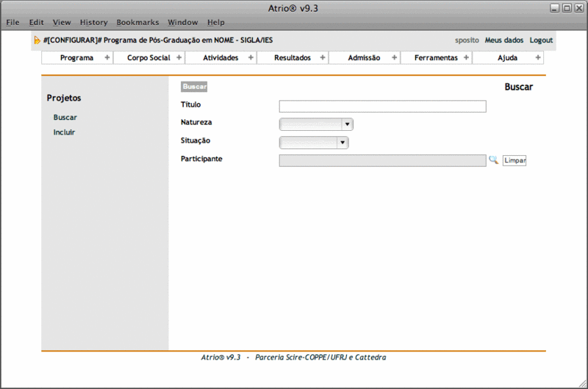Expand the plus icon next to Admissão
The image size is (588, 389).
[x=394, y=58]
